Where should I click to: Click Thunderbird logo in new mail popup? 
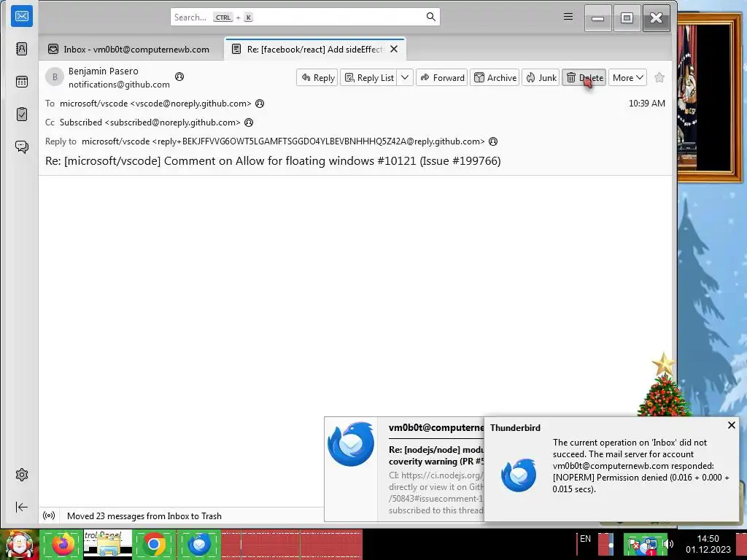click(351, 444)
